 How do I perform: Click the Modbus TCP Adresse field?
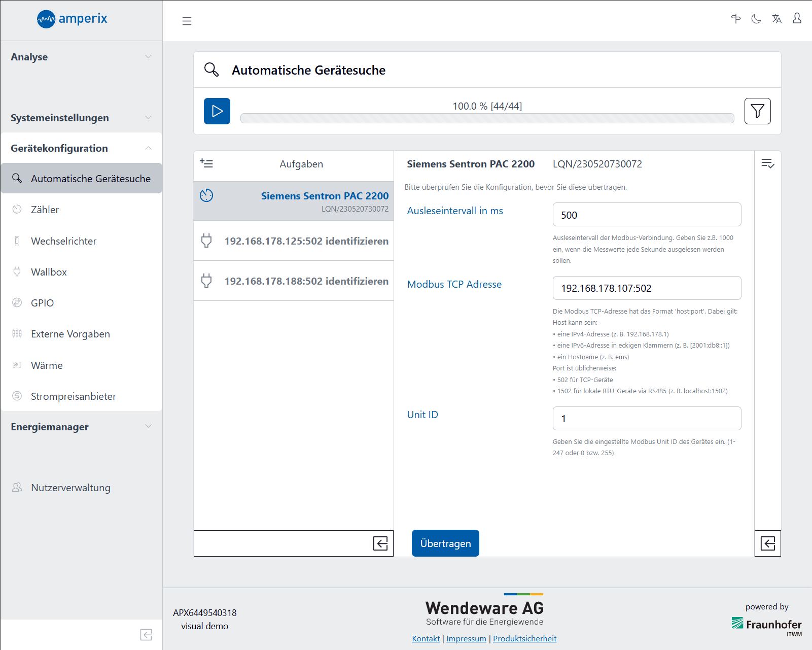coord(647,288)
